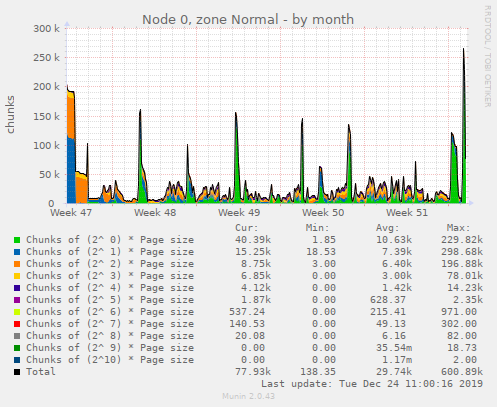The height and width of the screenshot is (407, 497).
Task: Click the max value '196.88k'
Action: 462,264
